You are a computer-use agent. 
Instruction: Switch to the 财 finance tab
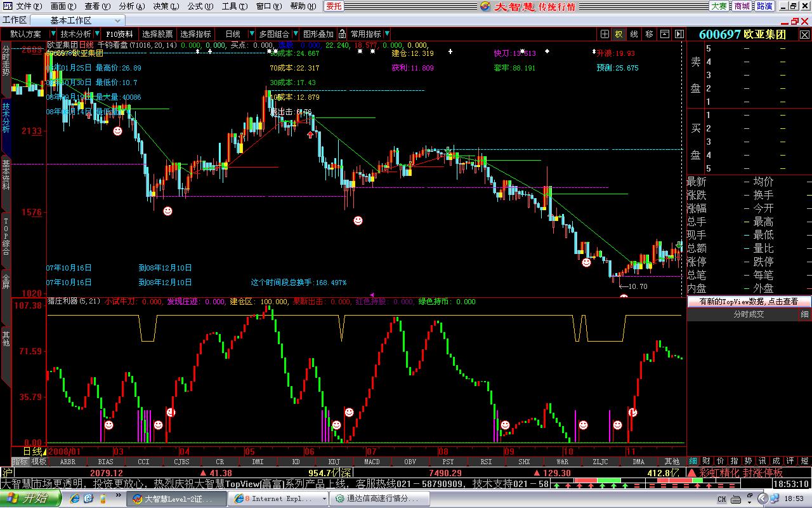(x=707, y=461)
